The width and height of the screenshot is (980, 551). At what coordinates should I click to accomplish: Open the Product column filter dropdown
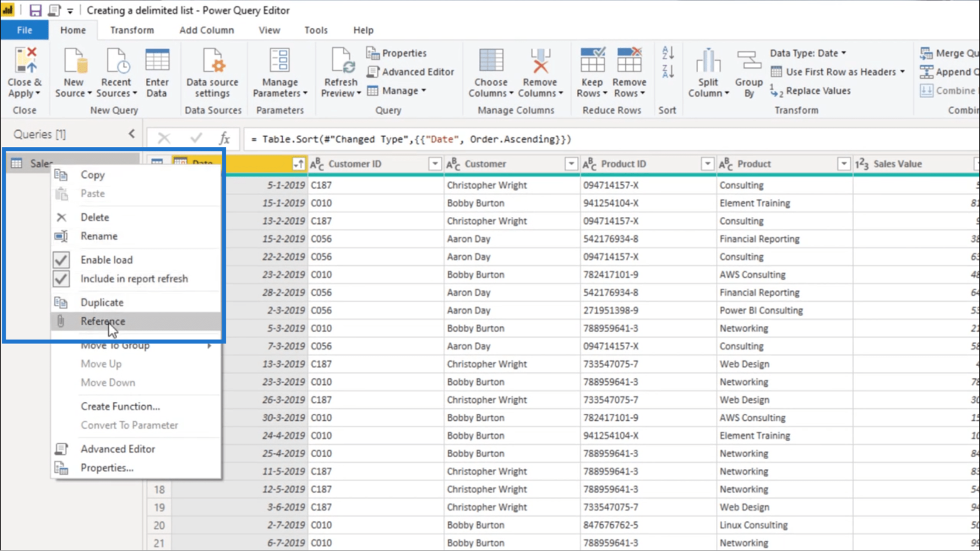843,164
